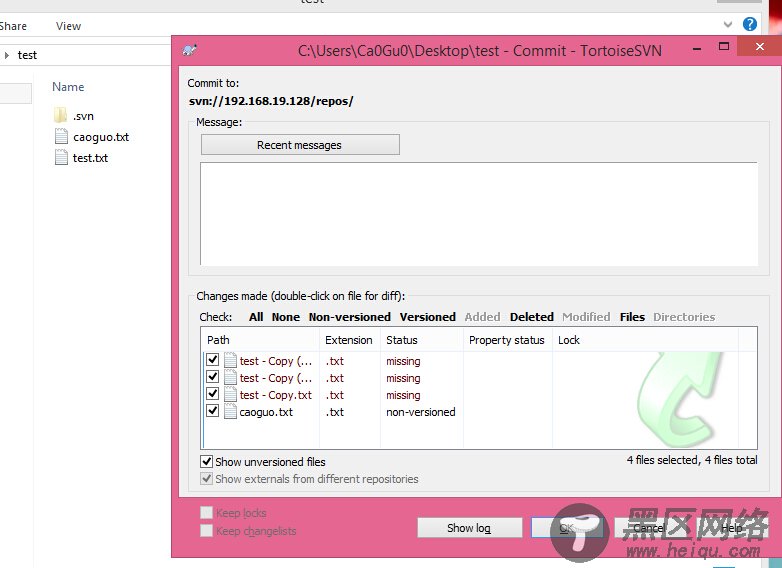Uncheck caoguo.txt in commit list
The height and width of the screenshot is (568, 782).
click(x=212, y=410)
